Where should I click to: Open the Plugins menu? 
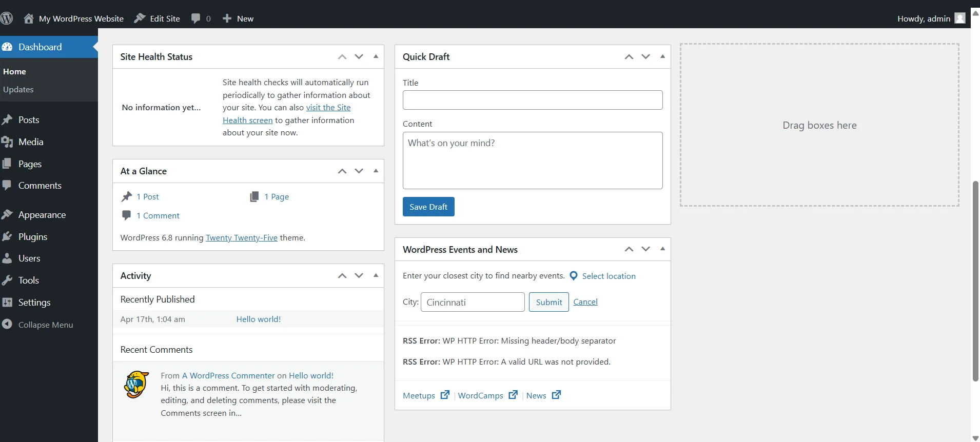pyautogui.click(x=49, y=237)
